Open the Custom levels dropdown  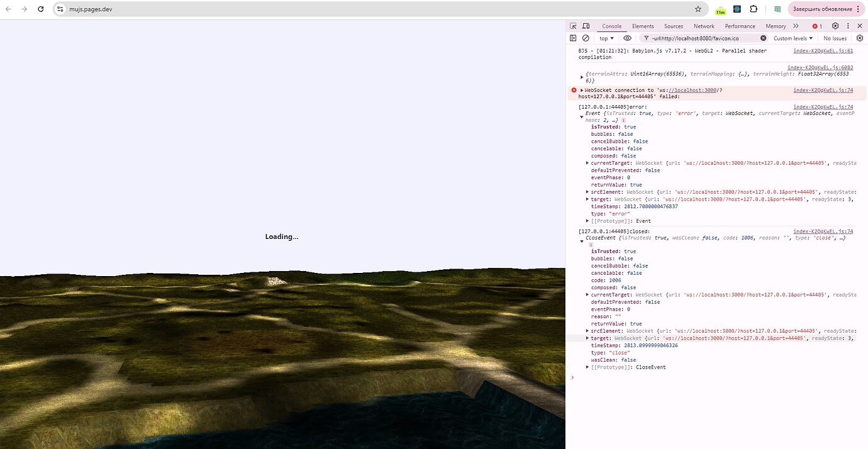tap(792, 38)
